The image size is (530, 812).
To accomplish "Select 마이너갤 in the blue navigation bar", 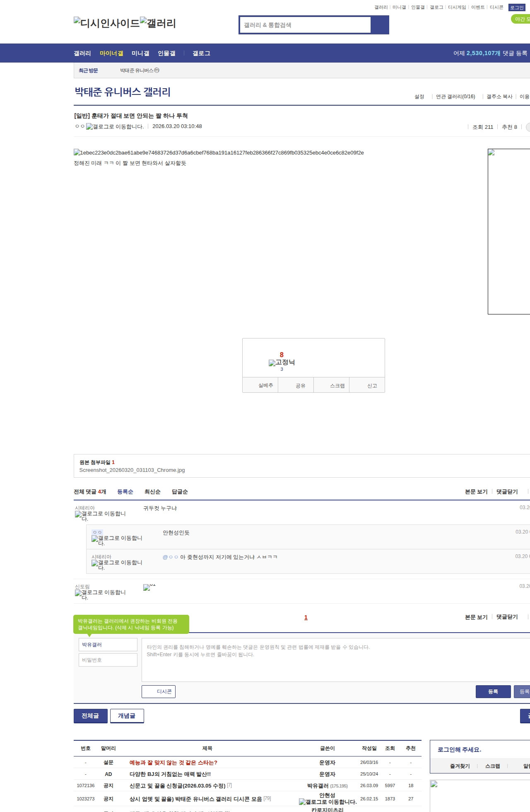I will 111,53.
